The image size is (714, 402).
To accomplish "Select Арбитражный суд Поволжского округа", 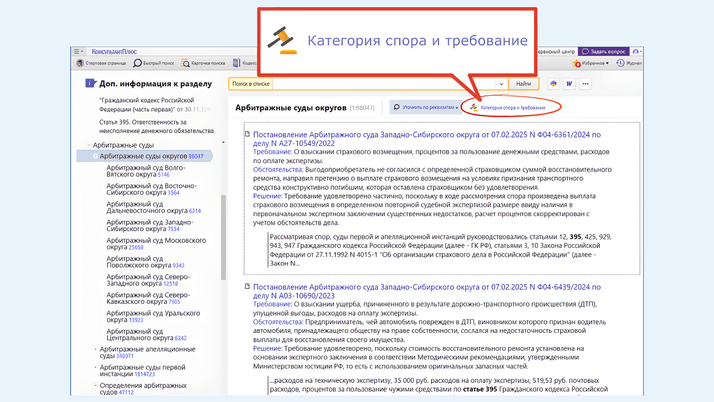I will click(145, 262).
